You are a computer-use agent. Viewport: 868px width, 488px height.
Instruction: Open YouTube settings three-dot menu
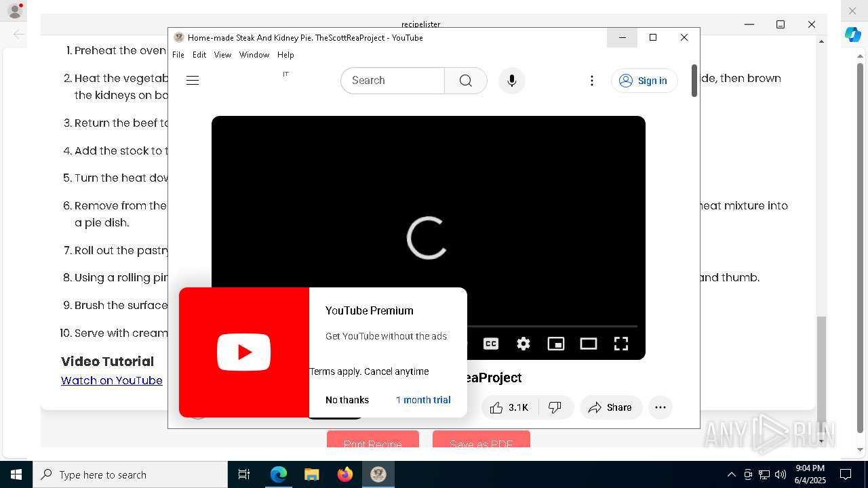pos(592,81)
